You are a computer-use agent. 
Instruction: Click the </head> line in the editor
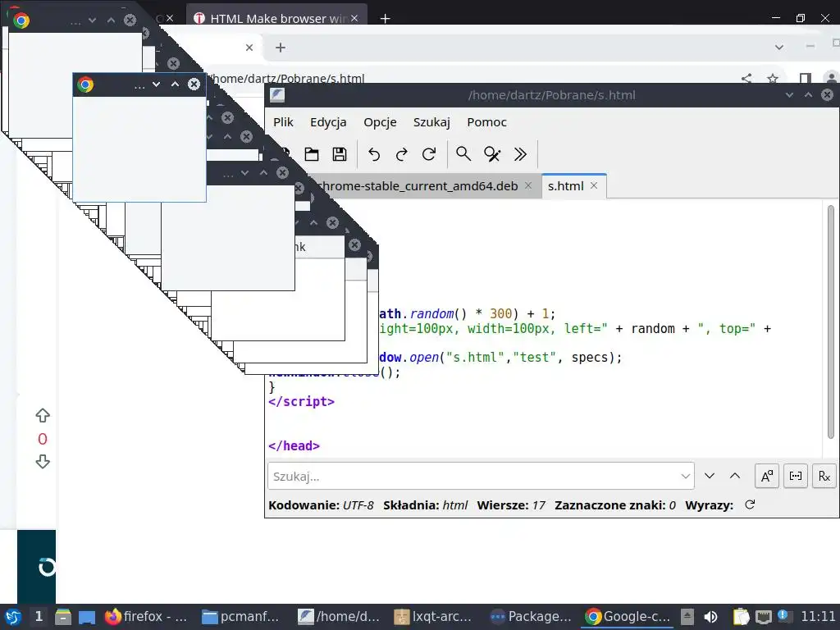pos(294,445)
